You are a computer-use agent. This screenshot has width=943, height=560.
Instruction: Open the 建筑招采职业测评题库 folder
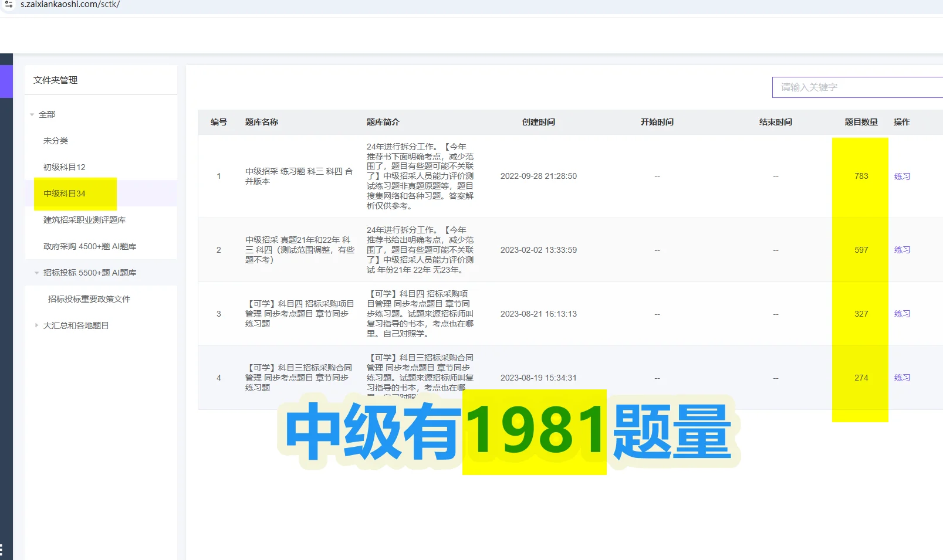coord(85,219)
